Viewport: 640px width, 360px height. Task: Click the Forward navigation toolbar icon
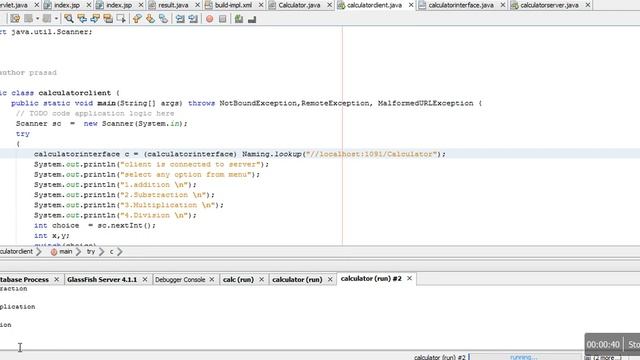[x=47, y=19]
